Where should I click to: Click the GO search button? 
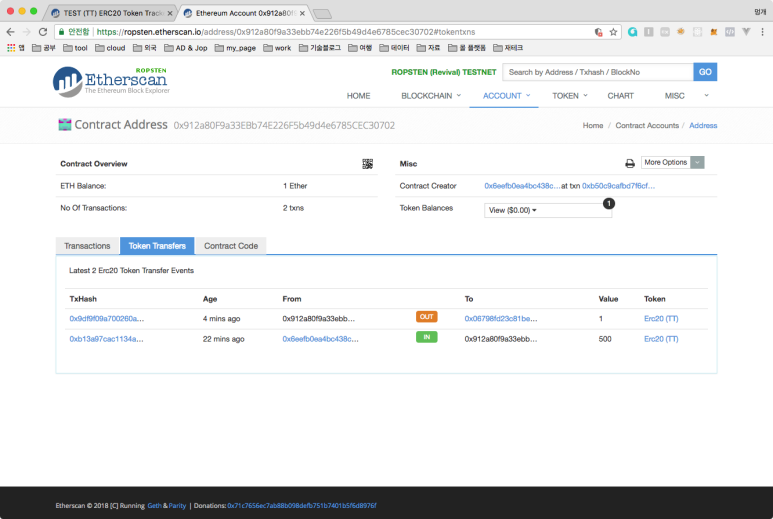[x=705, y=72]
